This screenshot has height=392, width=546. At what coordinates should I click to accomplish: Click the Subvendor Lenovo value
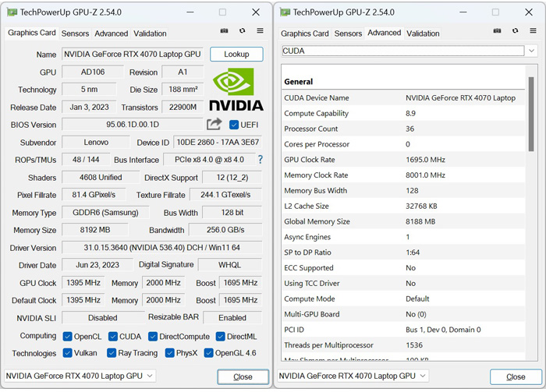(x=96, y=143)
